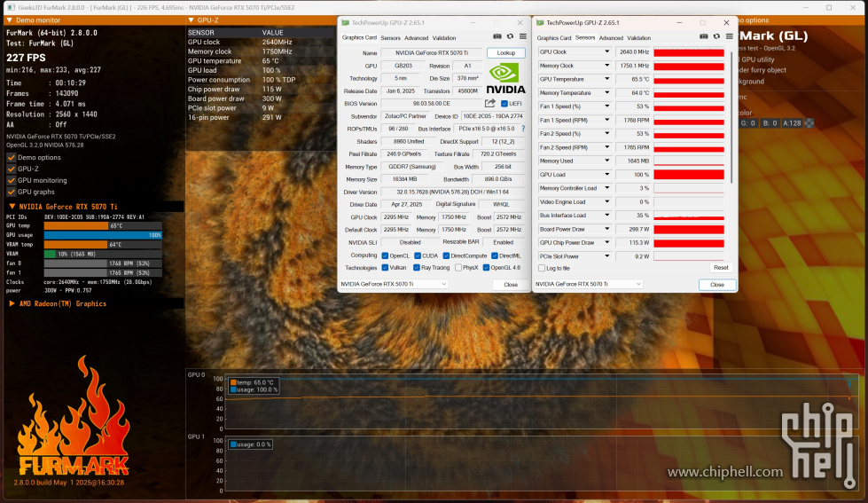This screenshot has height=503, width=868.
Task: Open the Board Power Draw sensor dropdown arrow
Action: 606,229
